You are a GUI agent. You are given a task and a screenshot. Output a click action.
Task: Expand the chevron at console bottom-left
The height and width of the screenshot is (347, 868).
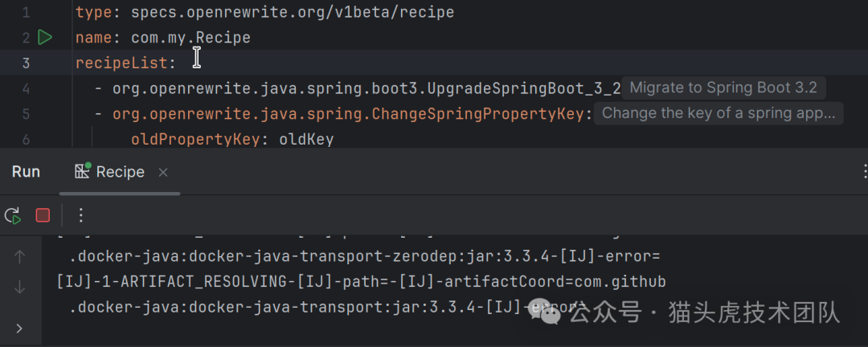[x=20, y=328]
